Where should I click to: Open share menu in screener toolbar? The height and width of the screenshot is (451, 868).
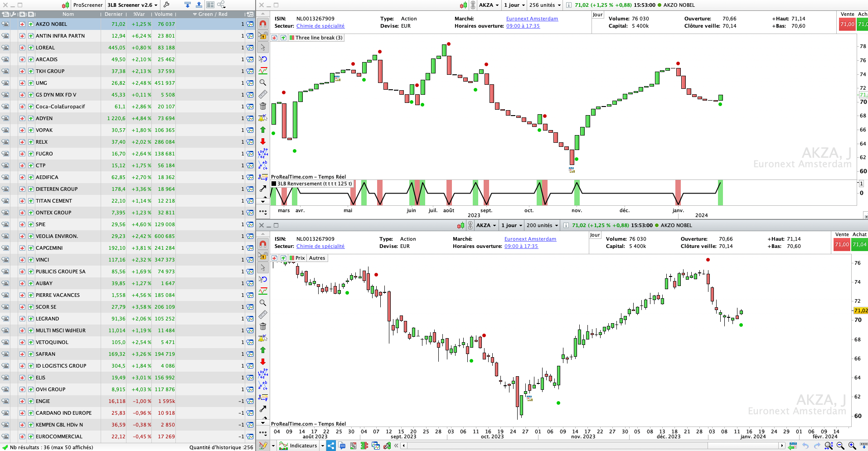click(221, 5)
